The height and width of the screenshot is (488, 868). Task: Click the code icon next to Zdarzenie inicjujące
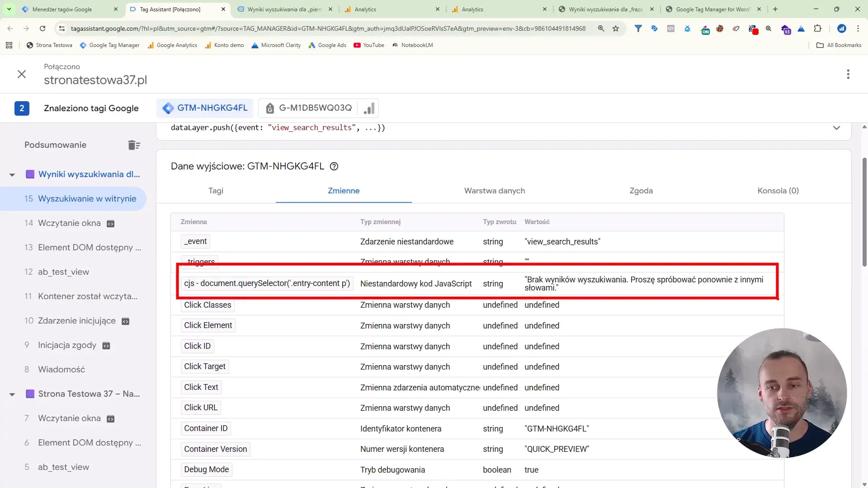coord(126,321)
